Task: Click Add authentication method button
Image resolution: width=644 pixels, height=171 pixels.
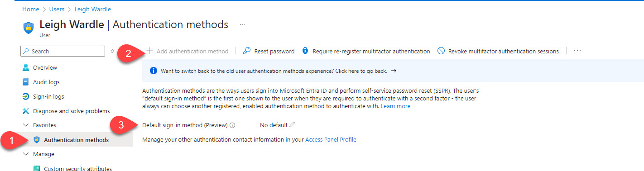Action: coord(187,51)
